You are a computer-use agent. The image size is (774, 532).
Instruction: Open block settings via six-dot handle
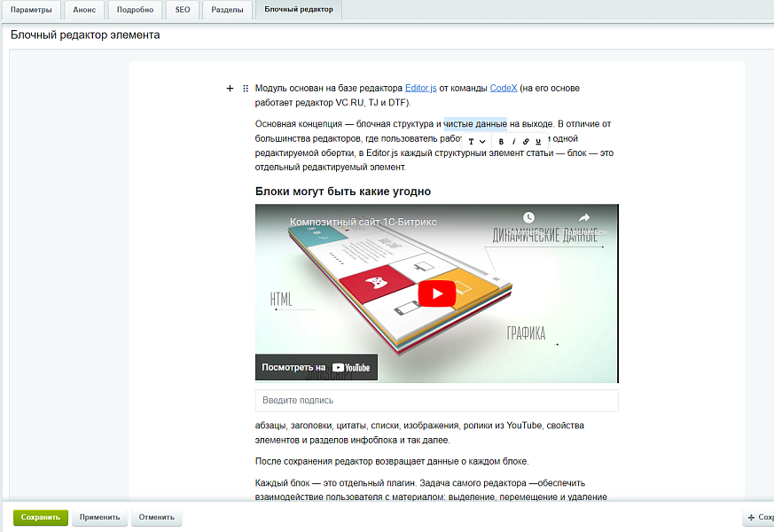[245, 89]
